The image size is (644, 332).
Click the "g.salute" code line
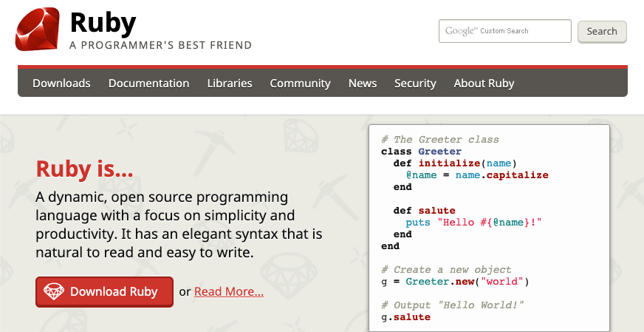click(405, 317)
